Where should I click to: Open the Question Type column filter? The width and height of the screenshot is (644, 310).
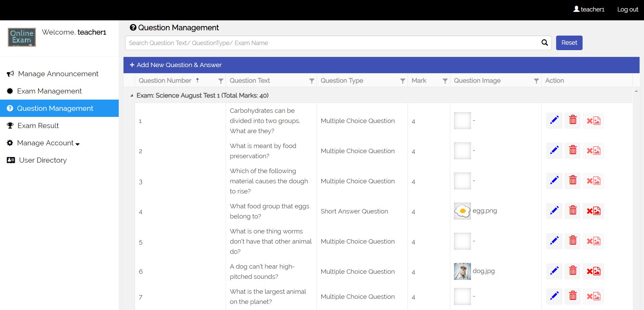[402, 81]
